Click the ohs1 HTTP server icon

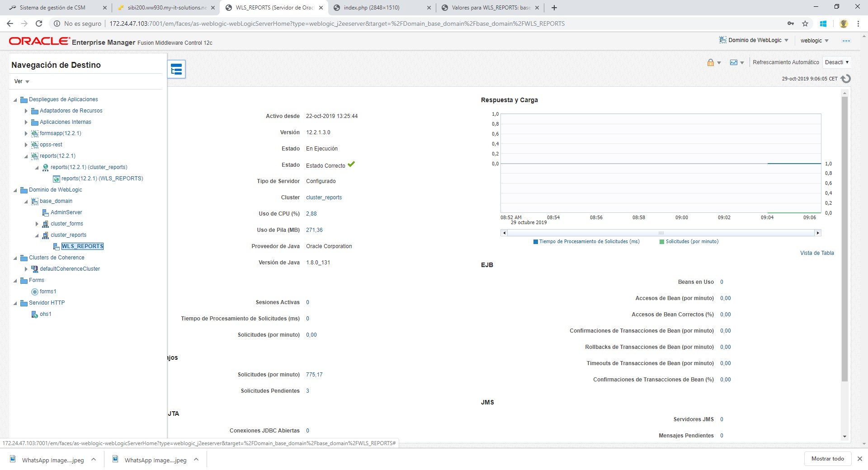click(x=35, y=315)
